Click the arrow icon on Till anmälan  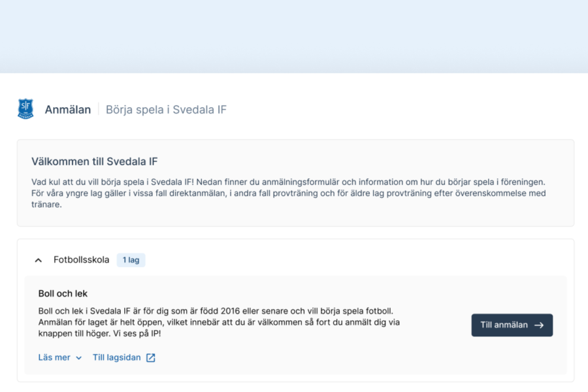[539, 325]
